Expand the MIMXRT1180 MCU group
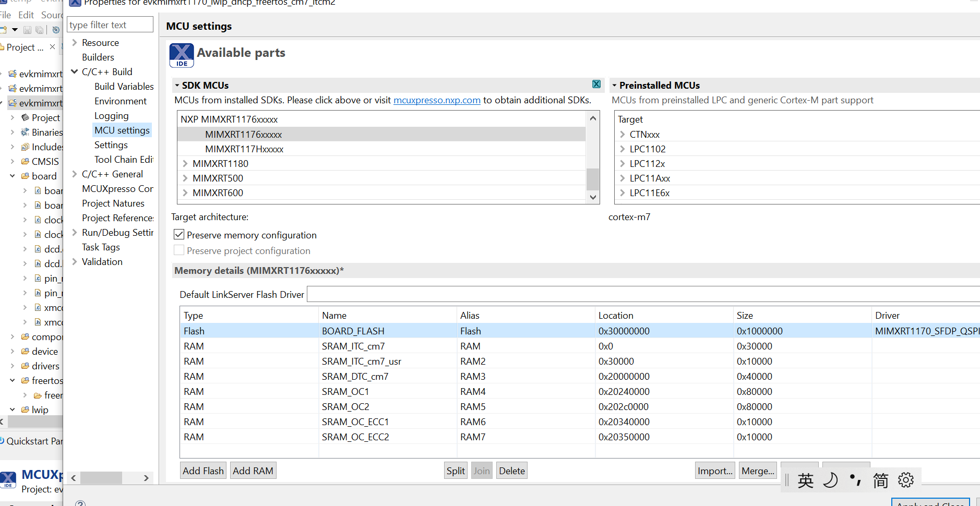This screenshot has width=980, height=506. [x=185, y=164]
